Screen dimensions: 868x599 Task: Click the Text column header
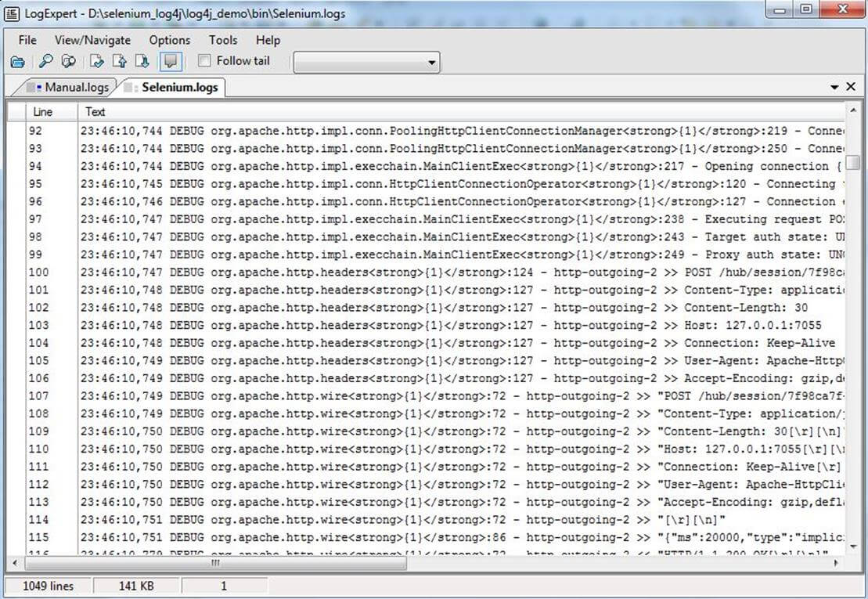tap(95, 112)
